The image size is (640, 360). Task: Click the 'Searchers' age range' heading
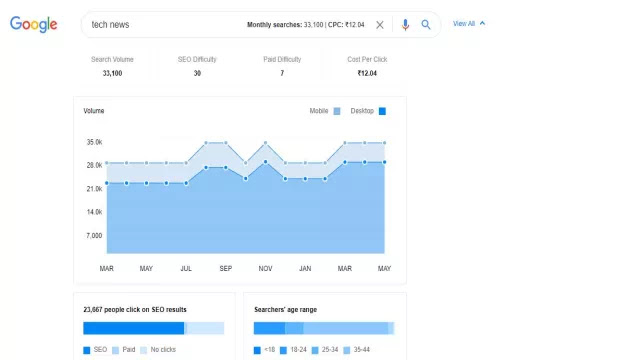285,310
